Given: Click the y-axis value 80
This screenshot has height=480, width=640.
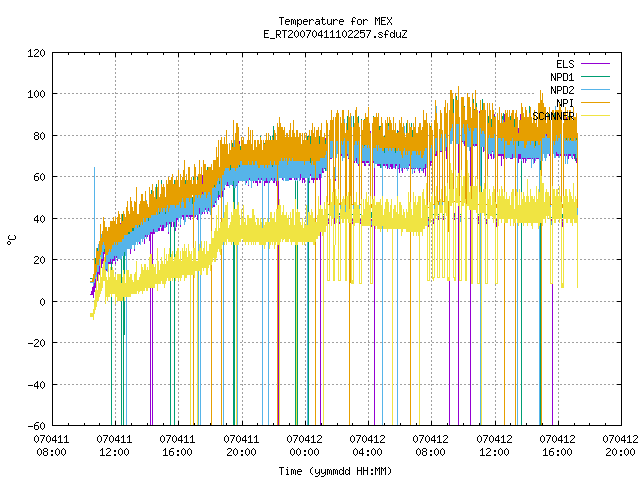Looking at the screenshot, I should (39, 136).
